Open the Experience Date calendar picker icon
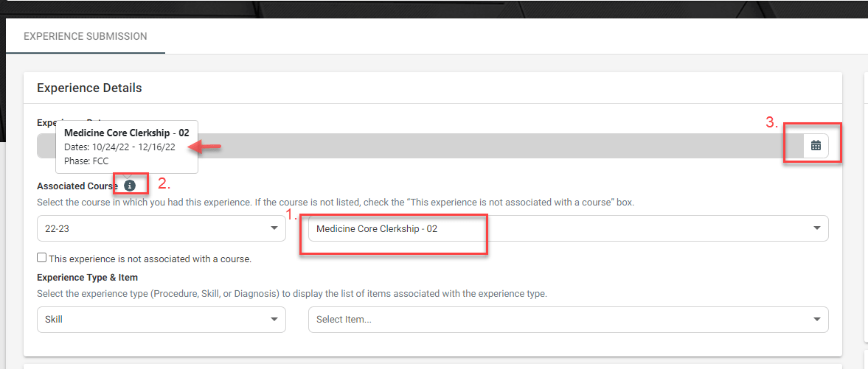The image size is (868, 369). point(816,146)
